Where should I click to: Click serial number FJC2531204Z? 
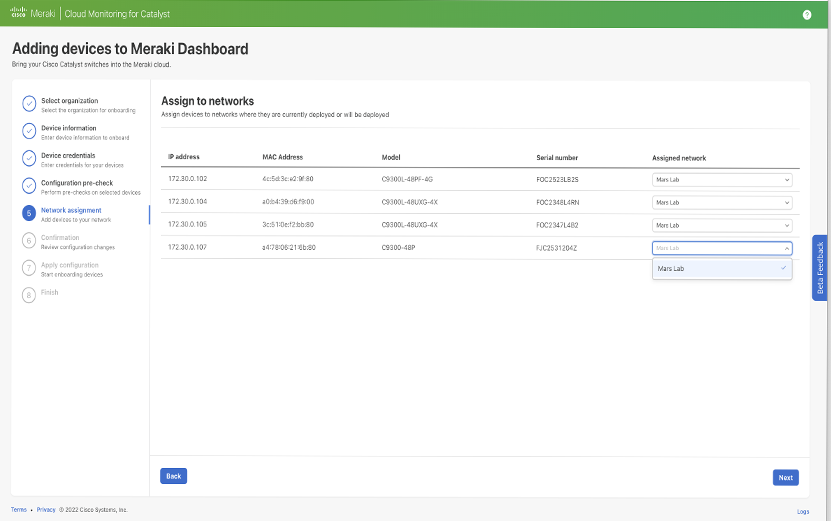point(556,248)
